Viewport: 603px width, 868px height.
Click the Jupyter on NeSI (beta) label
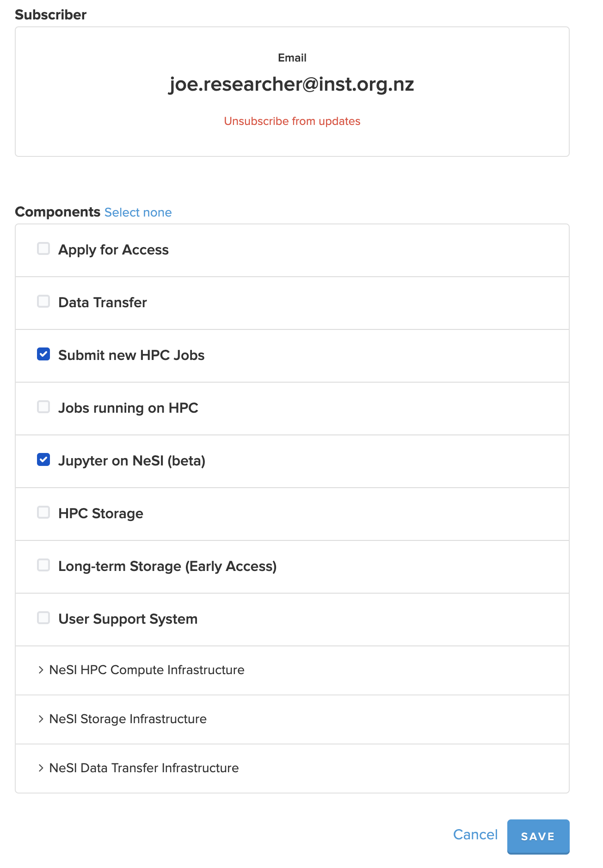tap(132, 461)
